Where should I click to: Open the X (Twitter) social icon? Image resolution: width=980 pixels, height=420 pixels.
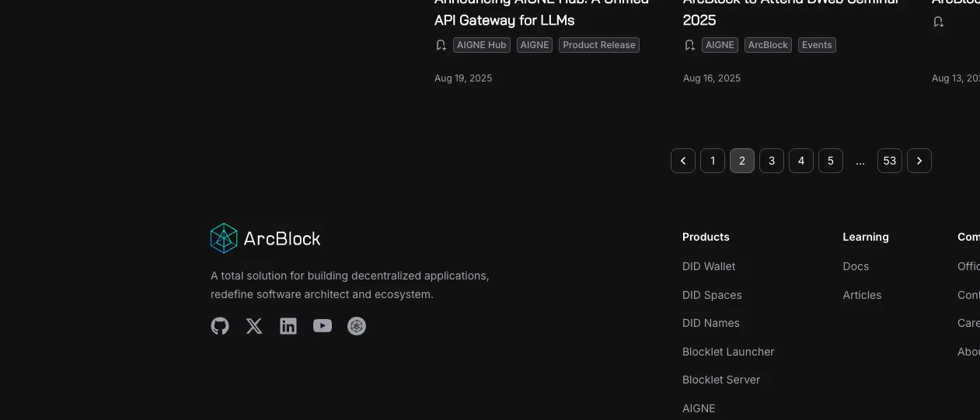point(254,326)
